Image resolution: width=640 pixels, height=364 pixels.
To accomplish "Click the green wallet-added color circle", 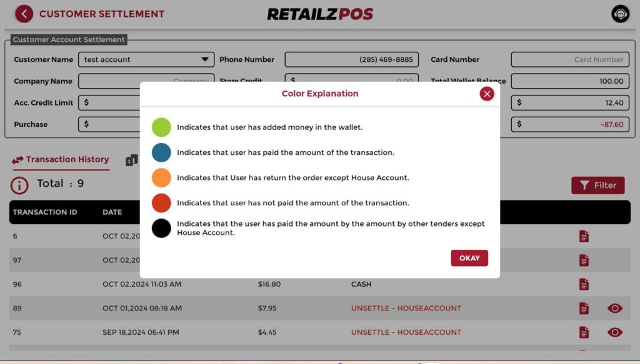I will click(x=161, y=127).
